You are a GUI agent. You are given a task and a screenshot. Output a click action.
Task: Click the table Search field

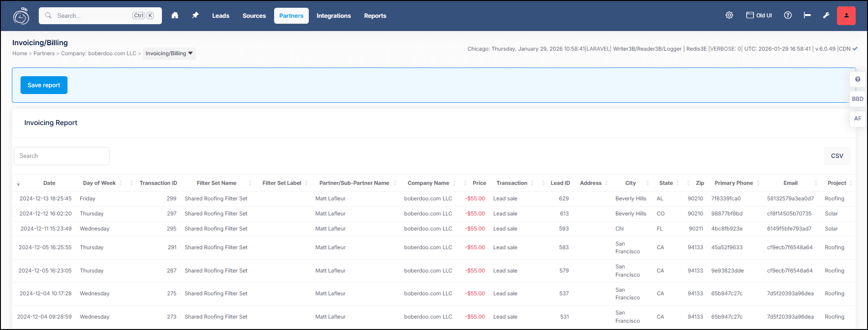pyautogui.click(x=62, y=156)
